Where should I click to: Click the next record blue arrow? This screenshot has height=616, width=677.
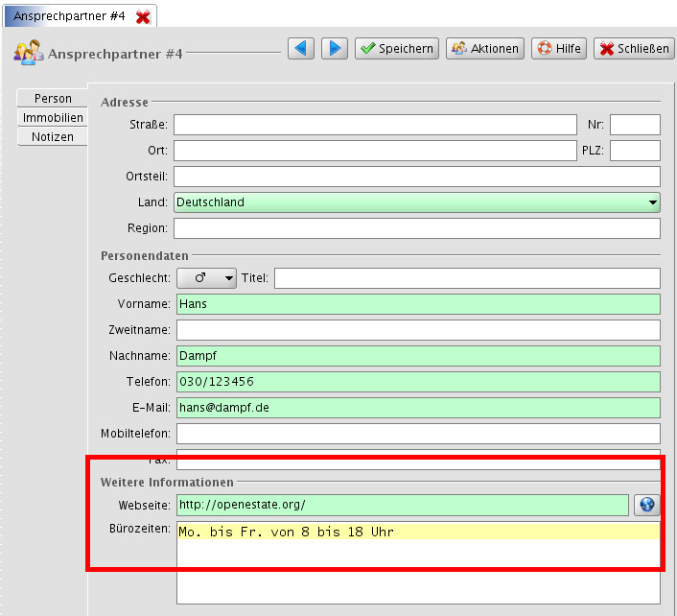(334, 49)
